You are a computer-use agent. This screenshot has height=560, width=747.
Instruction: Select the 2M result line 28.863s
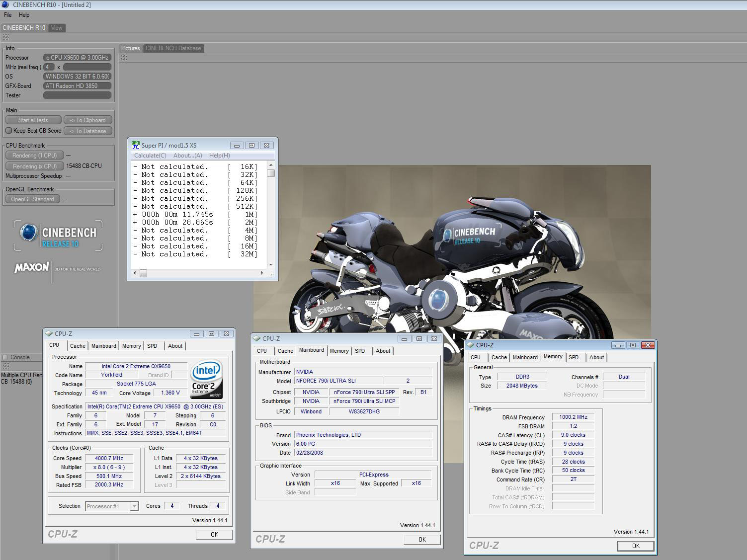pyautogui.click(x=195, y=223)
